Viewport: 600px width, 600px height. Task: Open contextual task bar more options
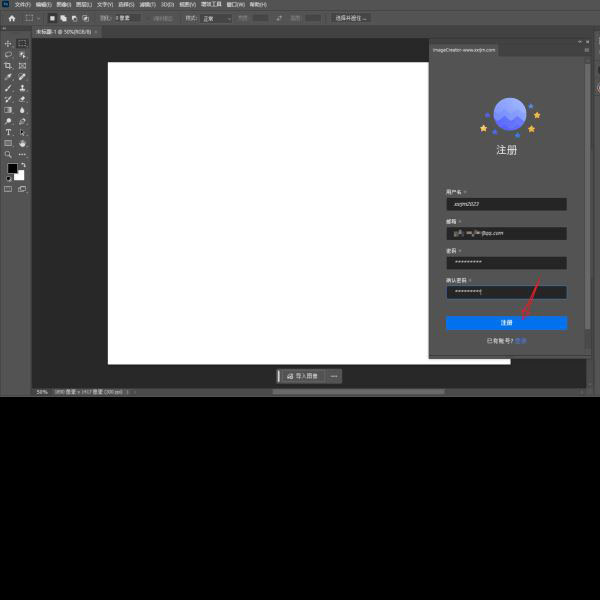[334, 376]
